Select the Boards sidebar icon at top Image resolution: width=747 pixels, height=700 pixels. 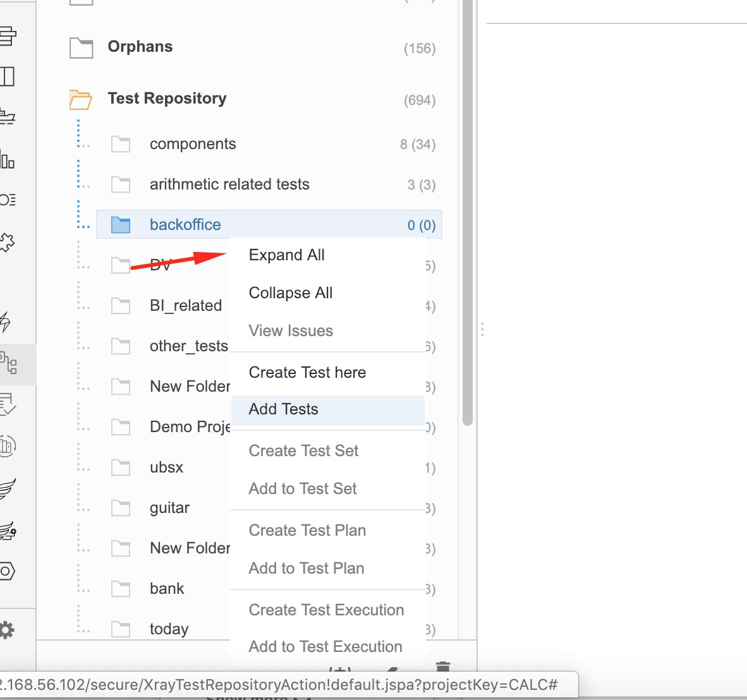9,36
